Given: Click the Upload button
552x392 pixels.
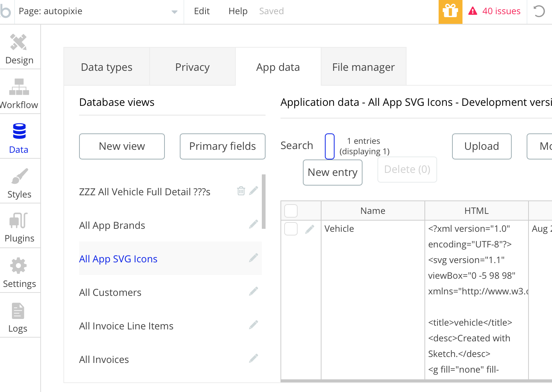Looking at the screenshot, I should tap(482, 146).
